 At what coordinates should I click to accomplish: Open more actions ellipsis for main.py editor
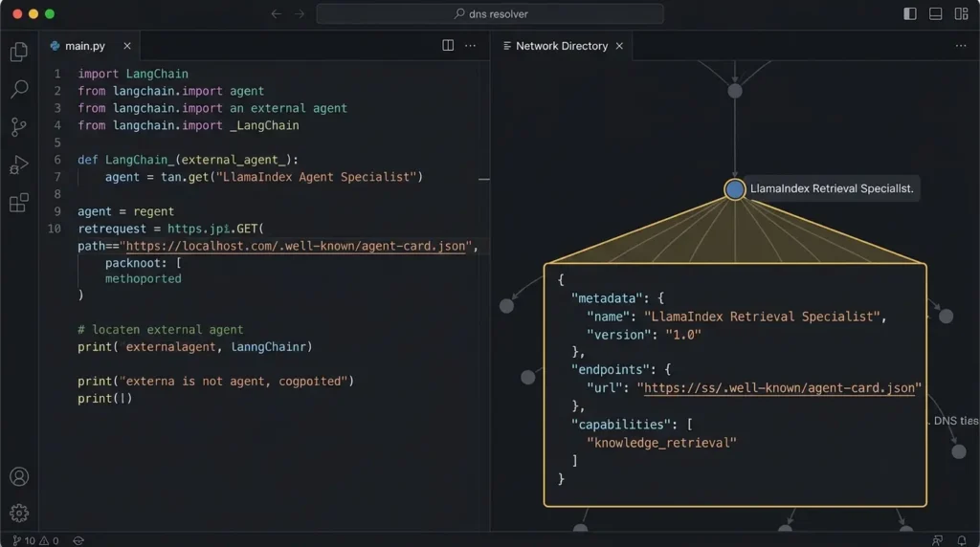pyautogui.click(x=470, y=46)
